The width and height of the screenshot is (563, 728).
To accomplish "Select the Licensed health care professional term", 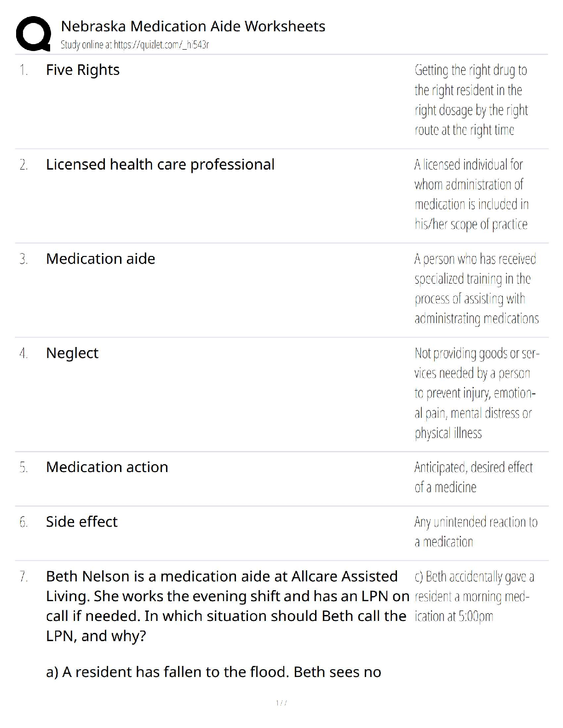I will (x=160, y=165).
